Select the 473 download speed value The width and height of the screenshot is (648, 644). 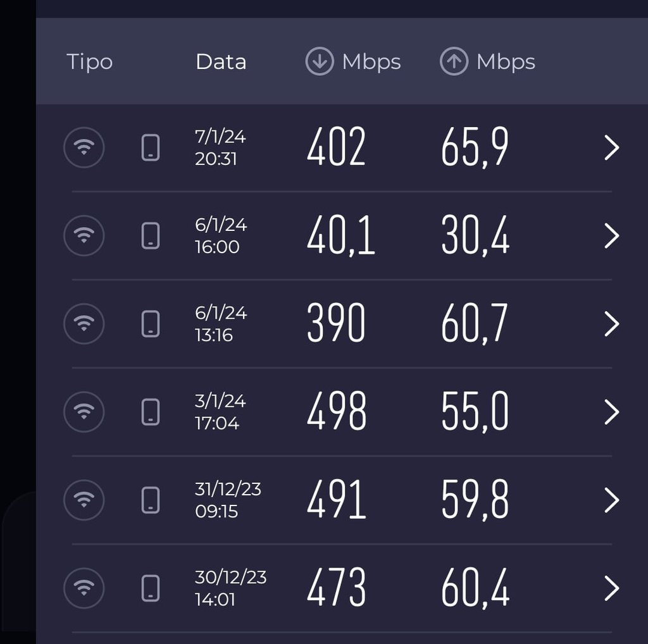tap(337, 587)
